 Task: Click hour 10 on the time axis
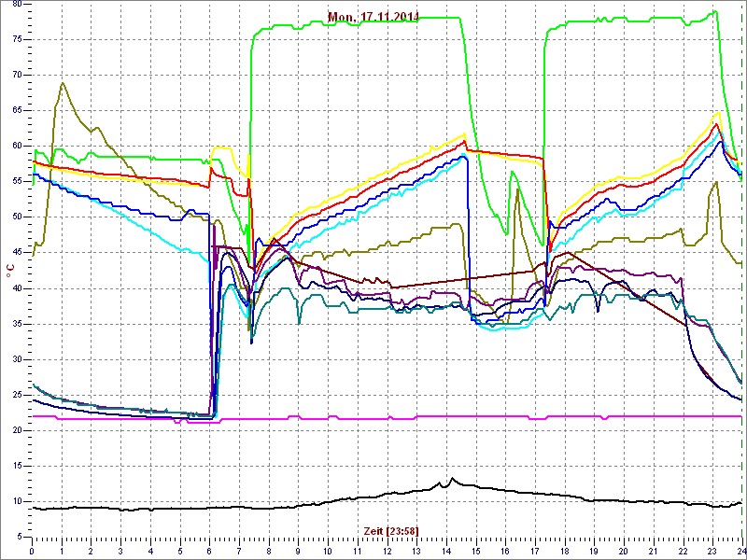coord(328,551)
